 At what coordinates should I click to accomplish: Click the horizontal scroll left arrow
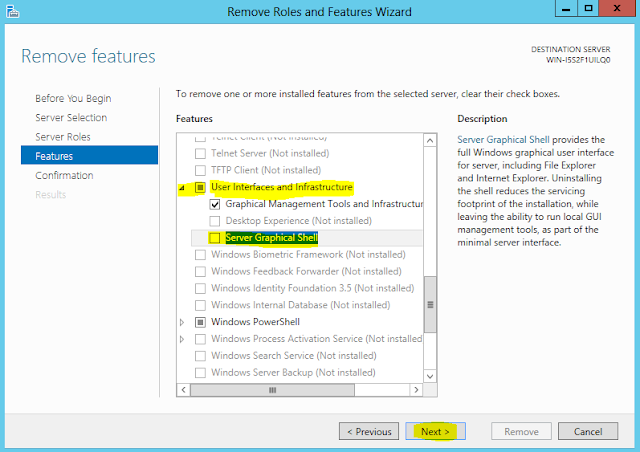(x=184, y=390)
